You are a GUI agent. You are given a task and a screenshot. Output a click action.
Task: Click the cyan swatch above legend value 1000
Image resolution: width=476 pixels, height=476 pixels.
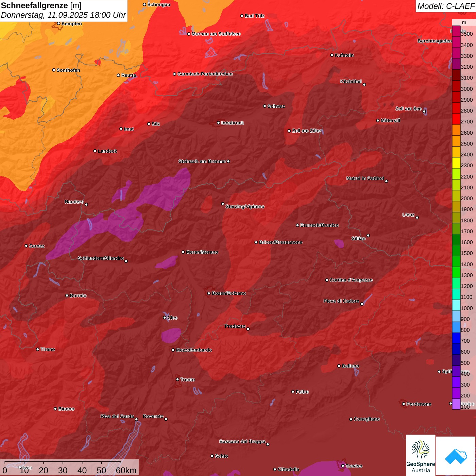pos(456,305)
